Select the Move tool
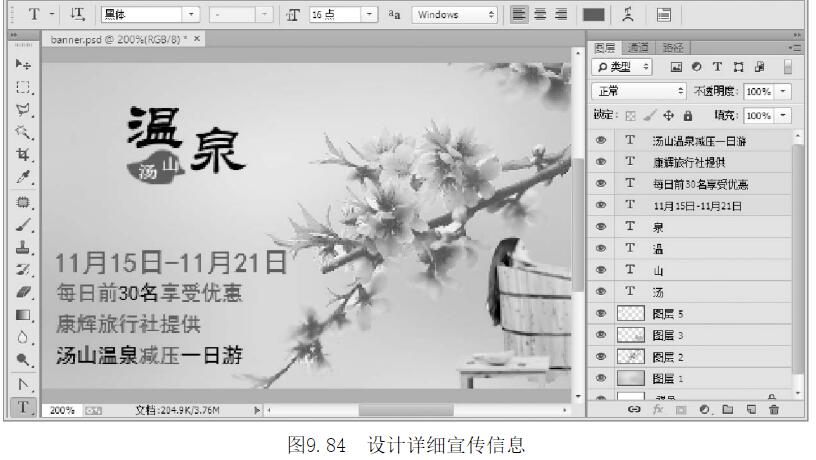Screen dimensions: 816x460 pyautogui.click(x=22, y=62)
